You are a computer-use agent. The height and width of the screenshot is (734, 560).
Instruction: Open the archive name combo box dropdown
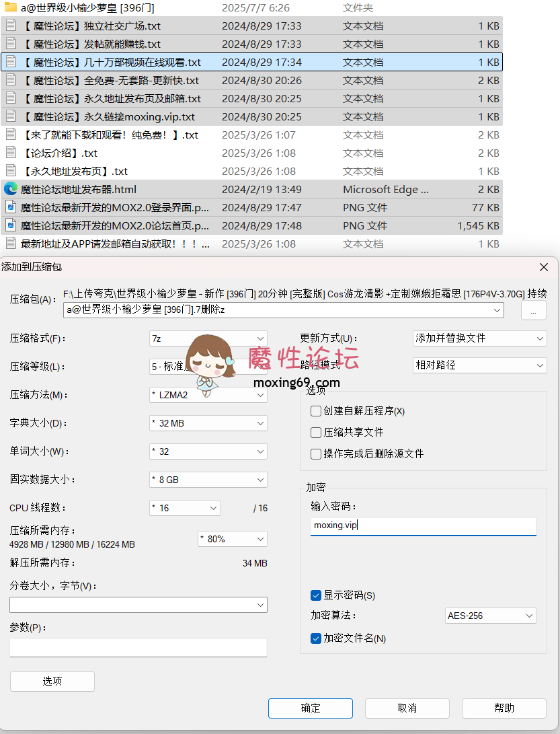497,310
